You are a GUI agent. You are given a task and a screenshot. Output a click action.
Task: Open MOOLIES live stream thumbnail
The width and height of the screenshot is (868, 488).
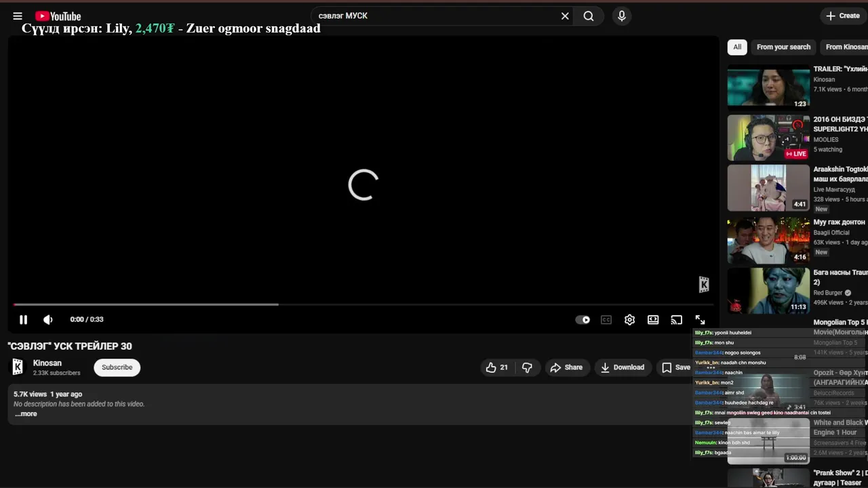coord(769,138)
